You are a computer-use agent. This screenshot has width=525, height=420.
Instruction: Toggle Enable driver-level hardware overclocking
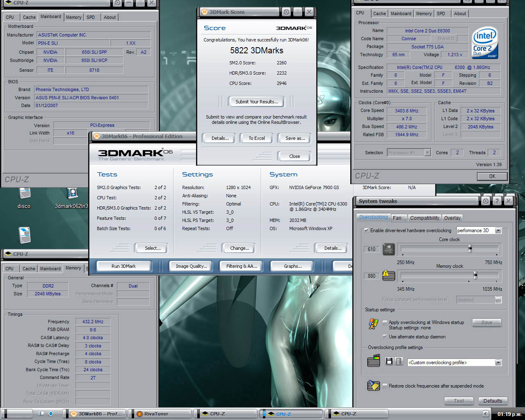pos(366,231)
